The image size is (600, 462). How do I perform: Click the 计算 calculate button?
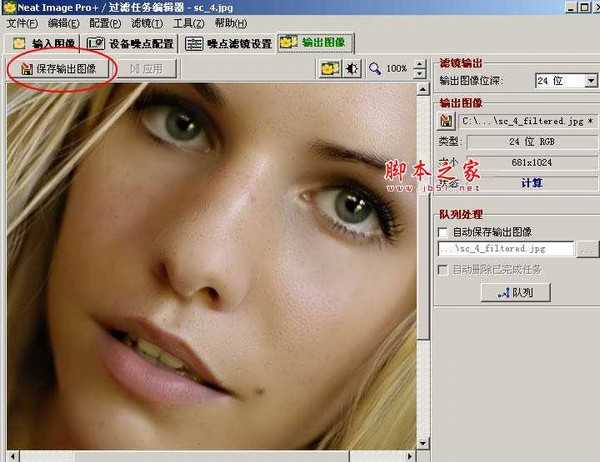532,182
